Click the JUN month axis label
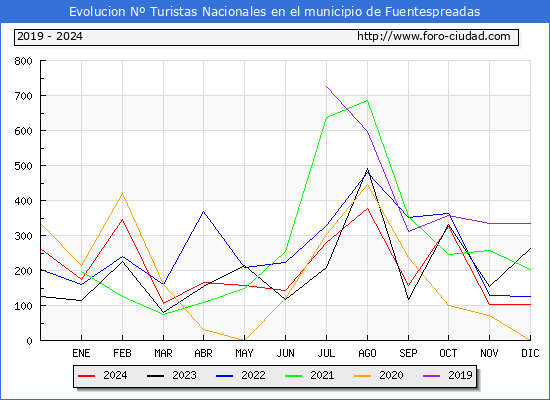Screen dimensions: 550x400 click(x=286, y=353)
